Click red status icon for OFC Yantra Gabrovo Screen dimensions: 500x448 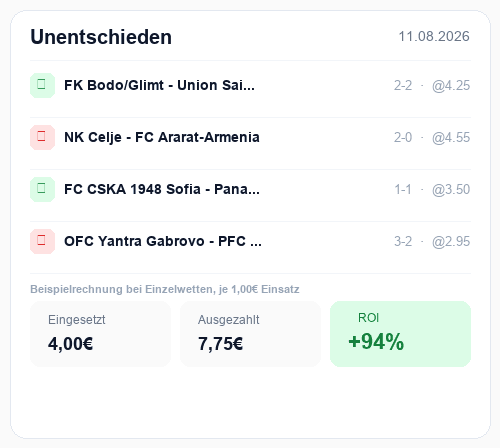click(x=42, y=241)
